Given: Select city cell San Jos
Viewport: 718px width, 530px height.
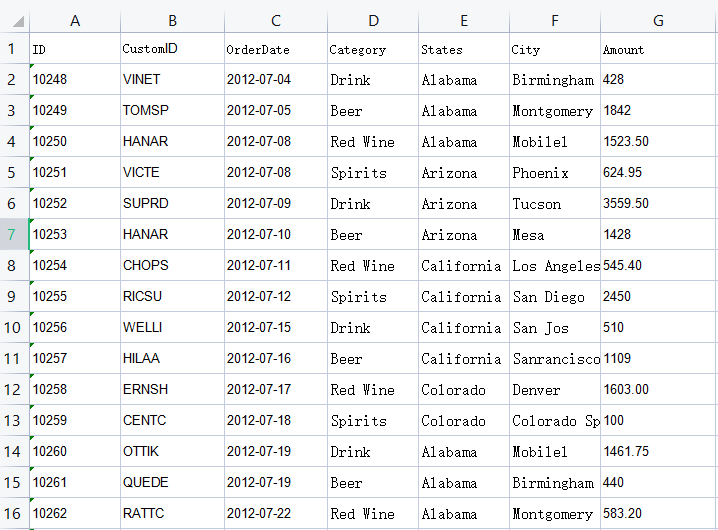Looking at the screenshot, I should click(555, 328).
